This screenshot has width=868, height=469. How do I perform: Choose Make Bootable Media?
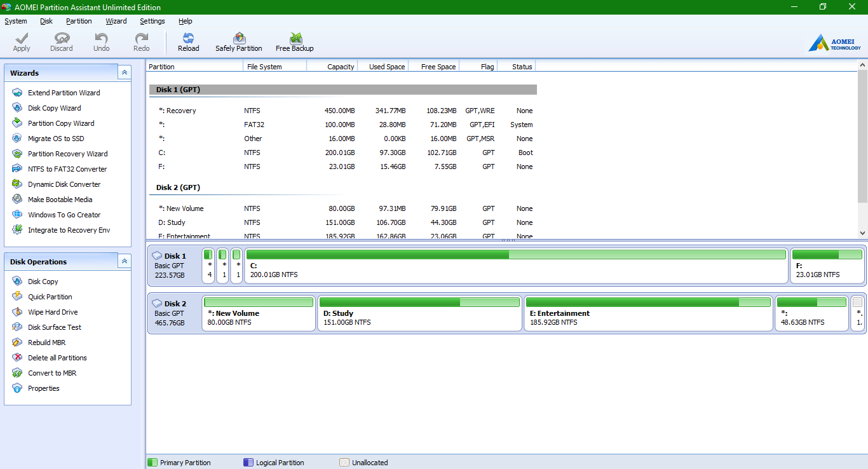coord(60,200)
